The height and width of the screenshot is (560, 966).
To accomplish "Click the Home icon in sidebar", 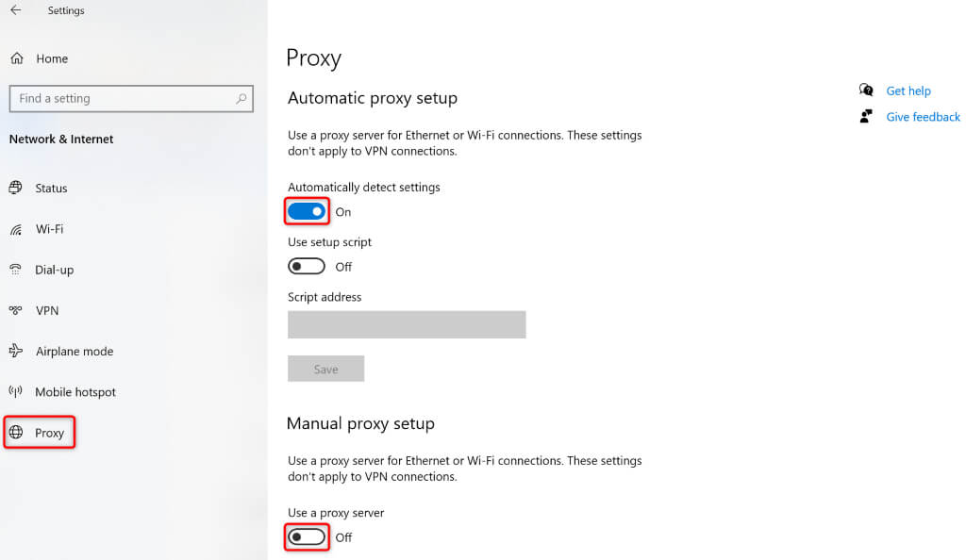I will (17, 58).
